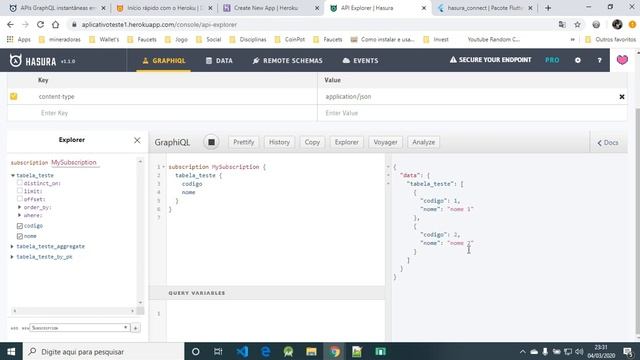Open notification center in system tray
Image resolution: width=640 pixels, height=360 pixels.
tap(628, 351)
